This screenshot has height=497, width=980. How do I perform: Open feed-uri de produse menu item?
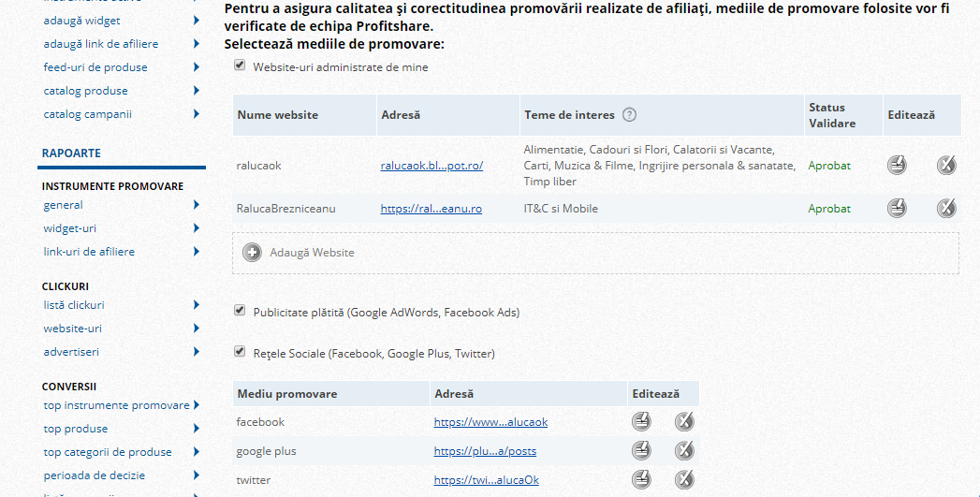(95, 67)
